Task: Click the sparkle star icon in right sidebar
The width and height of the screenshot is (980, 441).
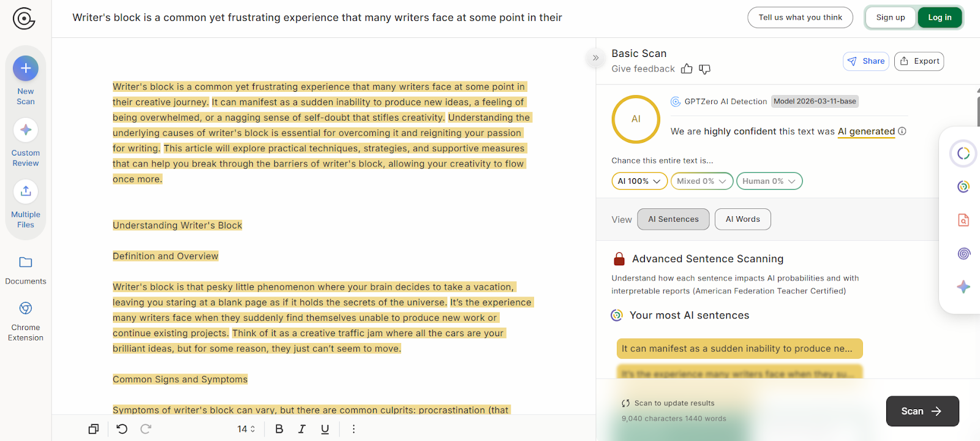Action: pos(963,287)
